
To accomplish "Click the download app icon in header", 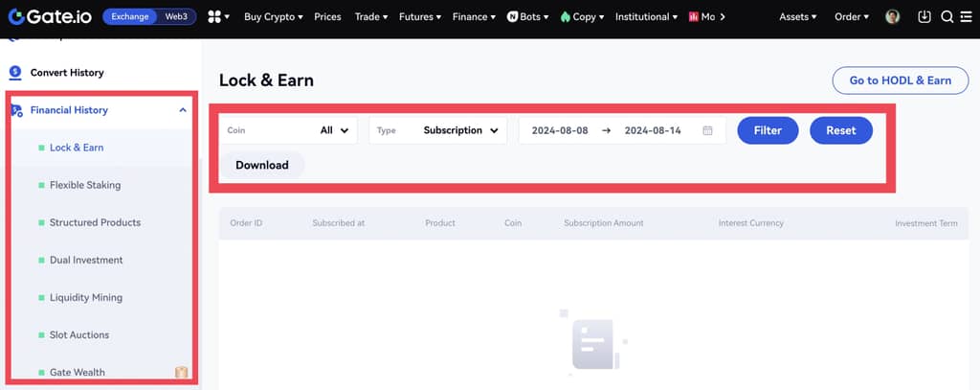I will tap(924, 16).
